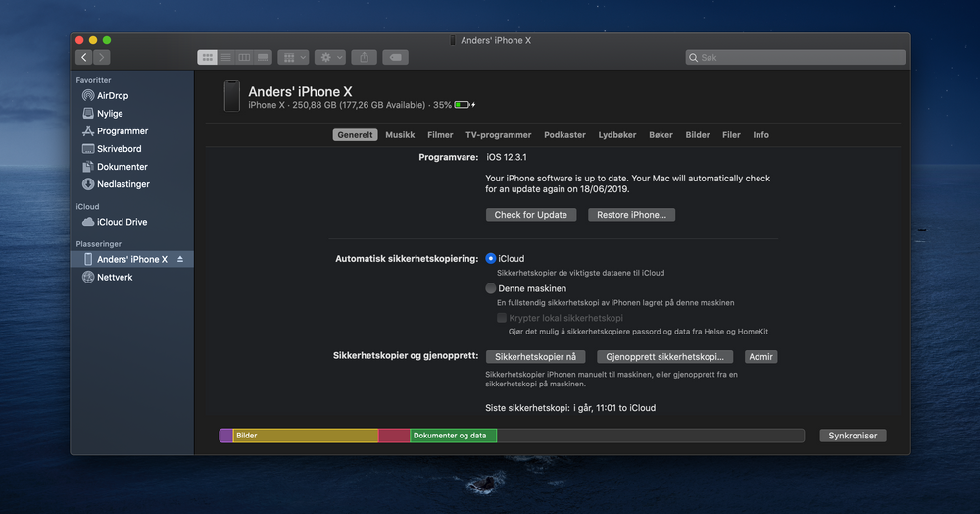Click the yellow Bilder storage segment
Viewport: 980px width, 514px height.
pos(306,436)
